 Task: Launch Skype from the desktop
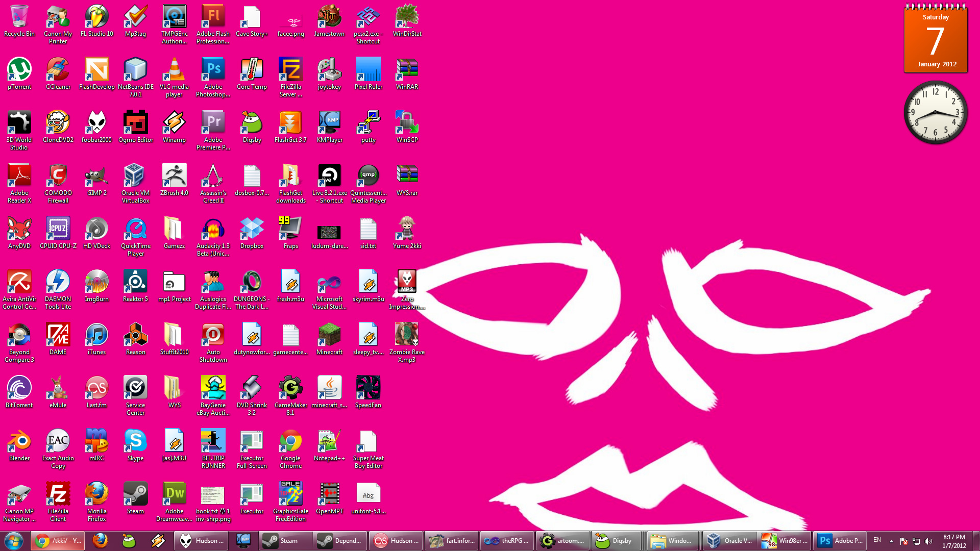(x=136, y=445)
